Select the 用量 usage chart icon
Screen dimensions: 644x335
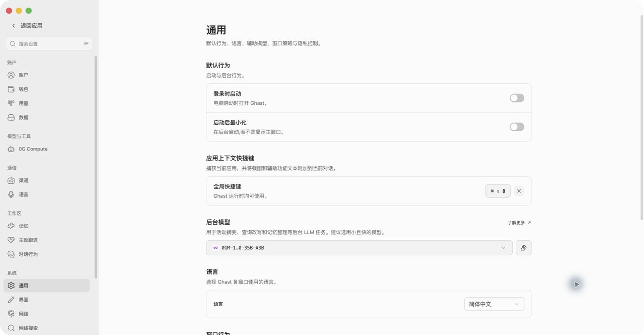(x=11, y=103)
